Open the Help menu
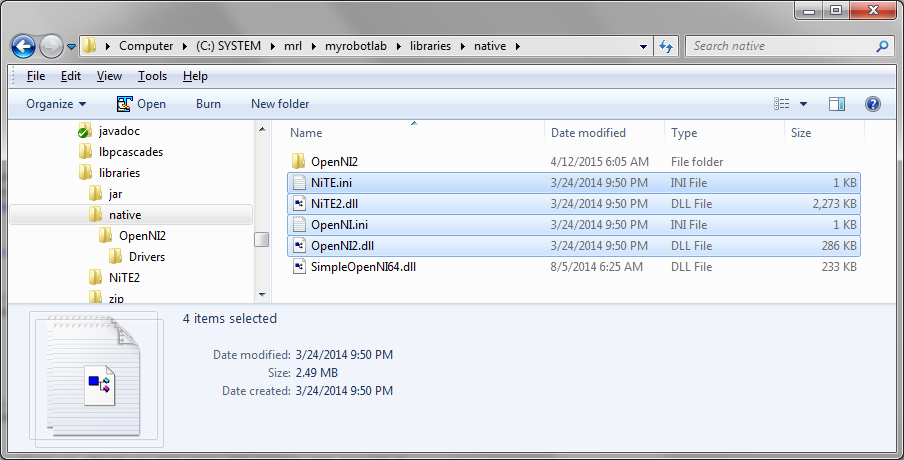 coord(195,76)
